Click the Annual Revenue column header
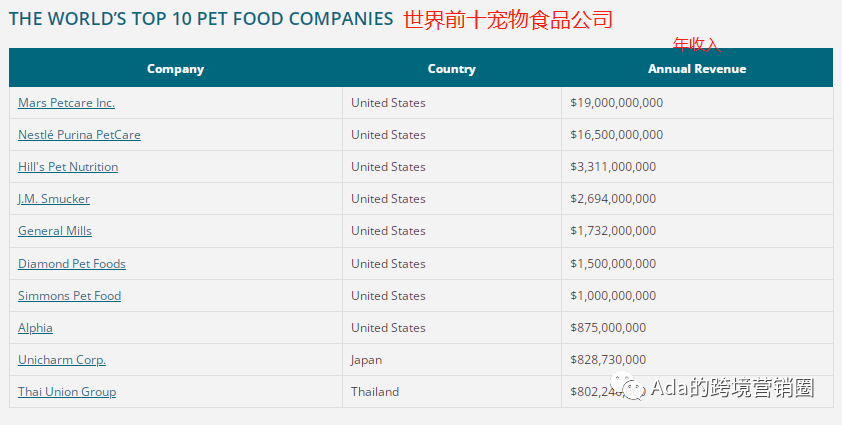This screenshot has height=425, width=842. point(697,69)
